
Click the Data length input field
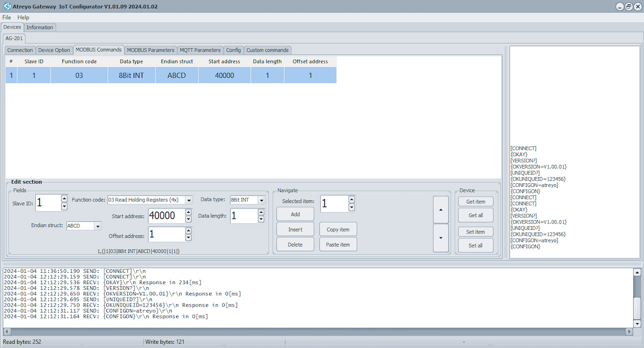[244, 216]
